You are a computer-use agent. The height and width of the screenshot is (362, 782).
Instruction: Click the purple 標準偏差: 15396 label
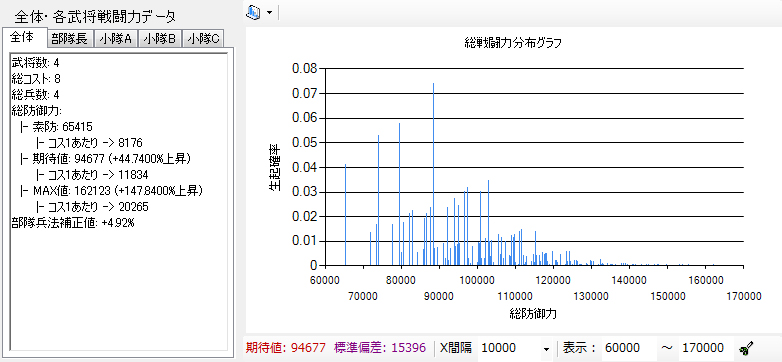[380, 348]
